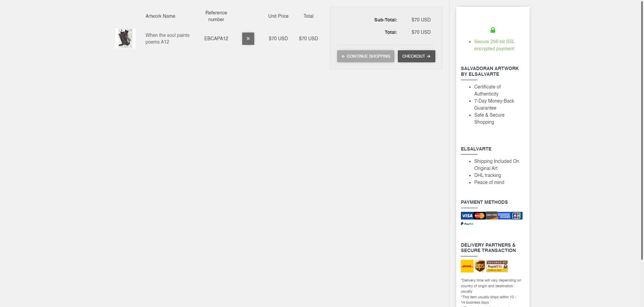Click the Certificate of Authenticity item
Image resolution: width=644 pixels, height=307 pixels.
pyautogui.click(x=487, y=90)
